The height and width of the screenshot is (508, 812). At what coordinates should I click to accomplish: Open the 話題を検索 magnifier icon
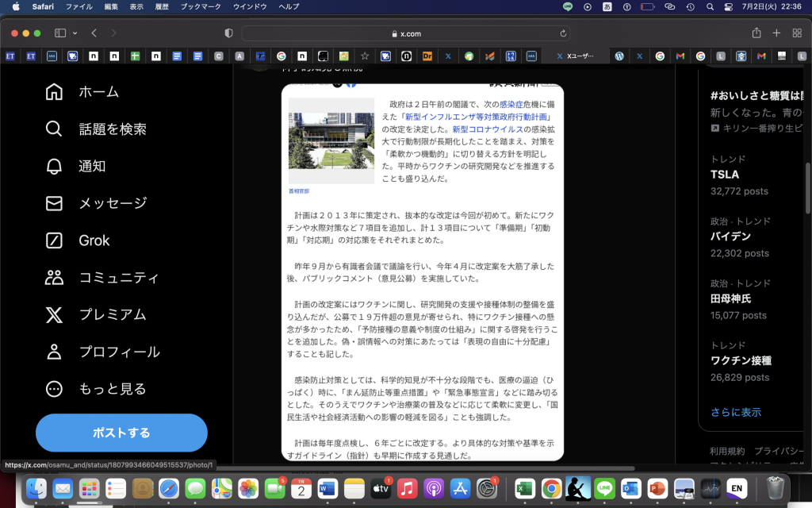54,129
